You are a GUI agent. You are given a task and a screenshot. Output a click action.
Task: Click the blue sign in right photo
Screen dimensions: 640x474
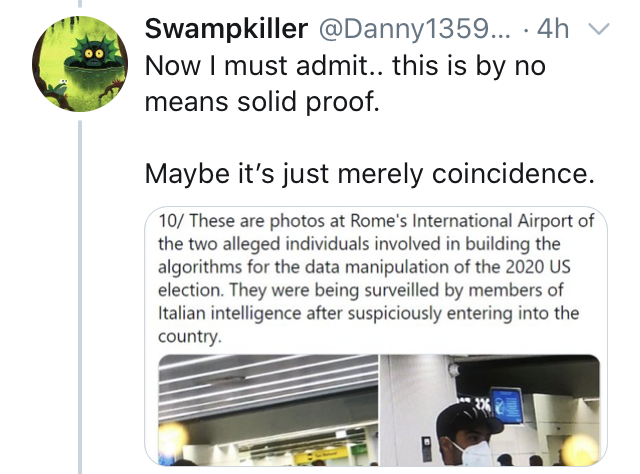(507, 405)
